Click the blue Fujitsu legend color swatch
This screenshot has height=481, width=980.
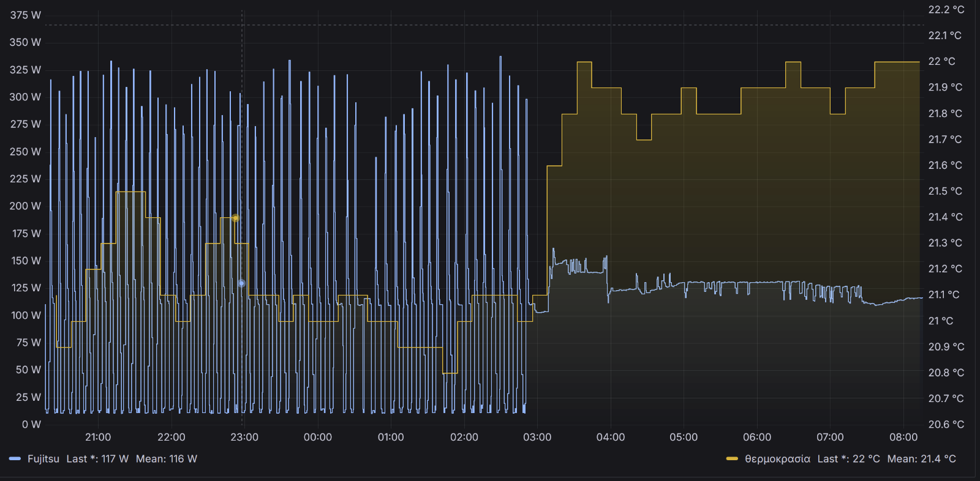tap(15, 459)
